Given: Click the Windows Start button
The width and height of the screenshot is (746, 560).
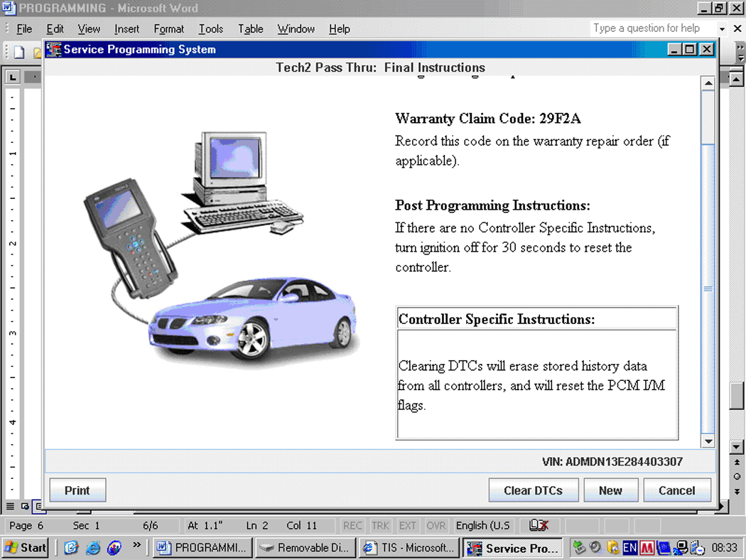Looking at the screenshot, I should (26, 547).
